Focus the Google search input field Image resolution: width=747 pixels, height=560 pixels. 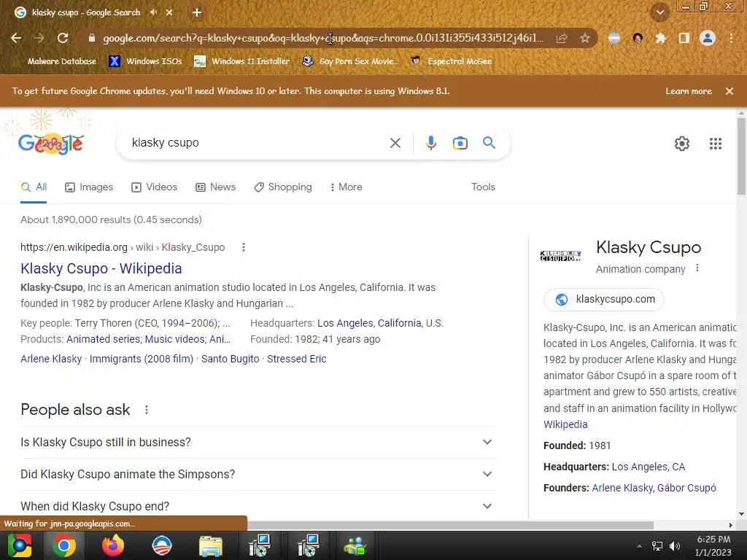click(258, 143)
